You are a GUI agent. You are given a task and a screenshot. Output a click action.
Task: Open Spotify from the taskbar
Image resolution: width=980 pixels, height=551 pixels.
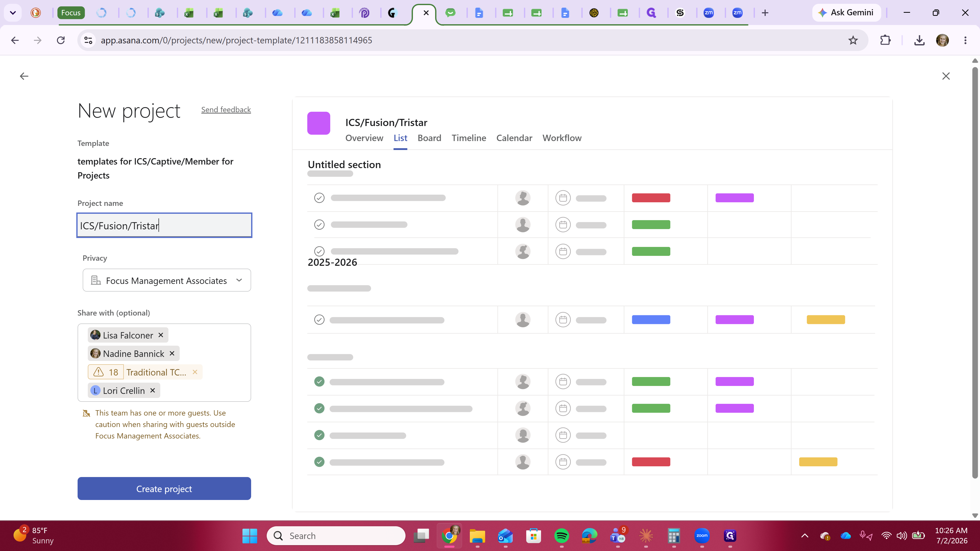pyautogui.click(x=561, y=536)
